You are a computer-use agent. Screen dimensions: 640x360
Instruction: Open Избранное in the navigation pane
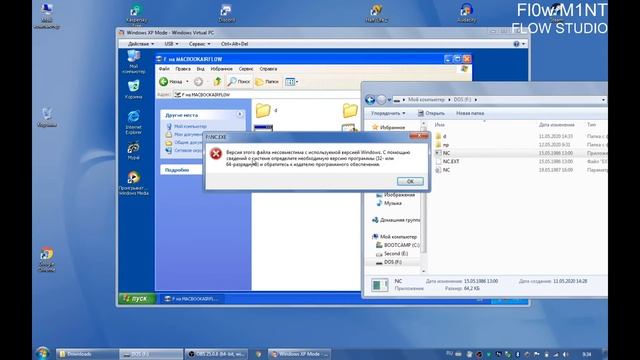(x=388, y=127)
